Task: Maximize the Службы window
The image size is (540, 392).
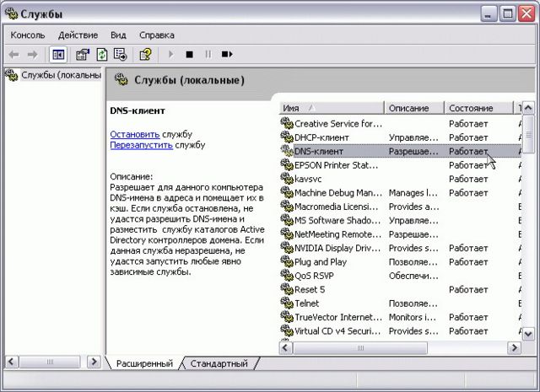Action: pyautogui.click(x=508, y=13)
